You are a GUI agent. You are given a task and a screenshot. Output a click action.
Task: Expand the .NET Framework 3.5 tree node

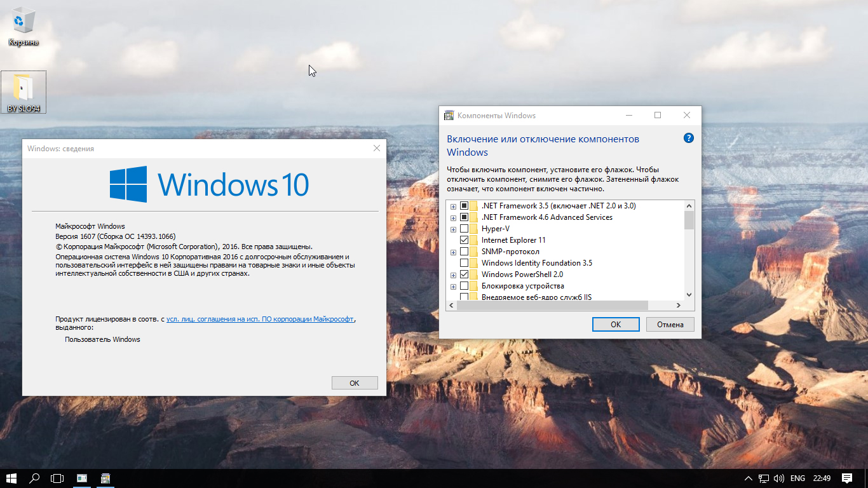453,206
